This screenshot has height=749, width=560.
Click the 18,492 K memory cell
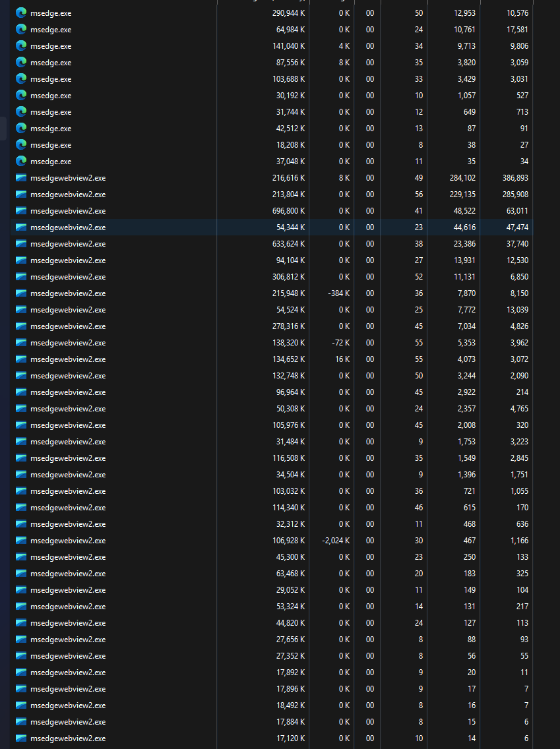(290, 705)
